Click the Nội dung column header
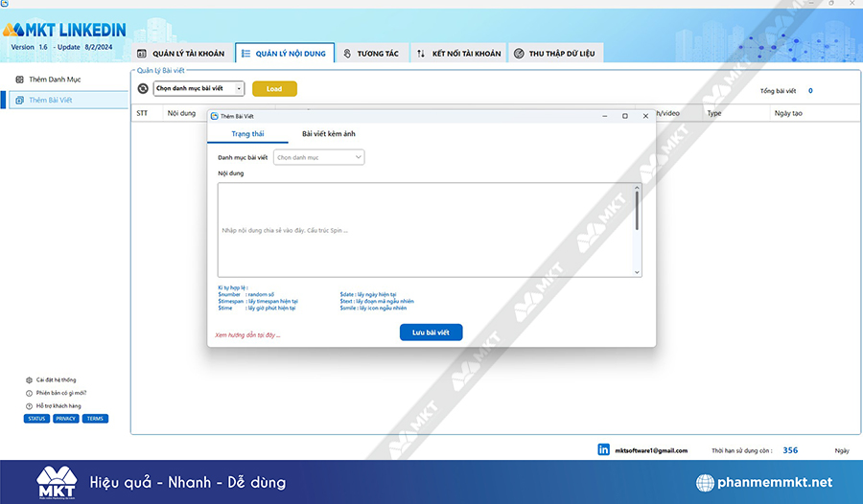863x504 pixels. click(181, 113)
